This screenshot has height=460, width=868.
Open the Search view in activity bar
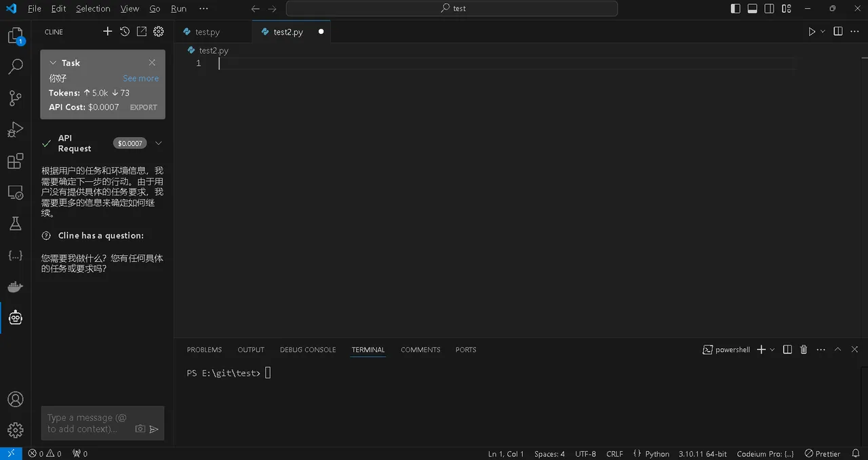15,66
